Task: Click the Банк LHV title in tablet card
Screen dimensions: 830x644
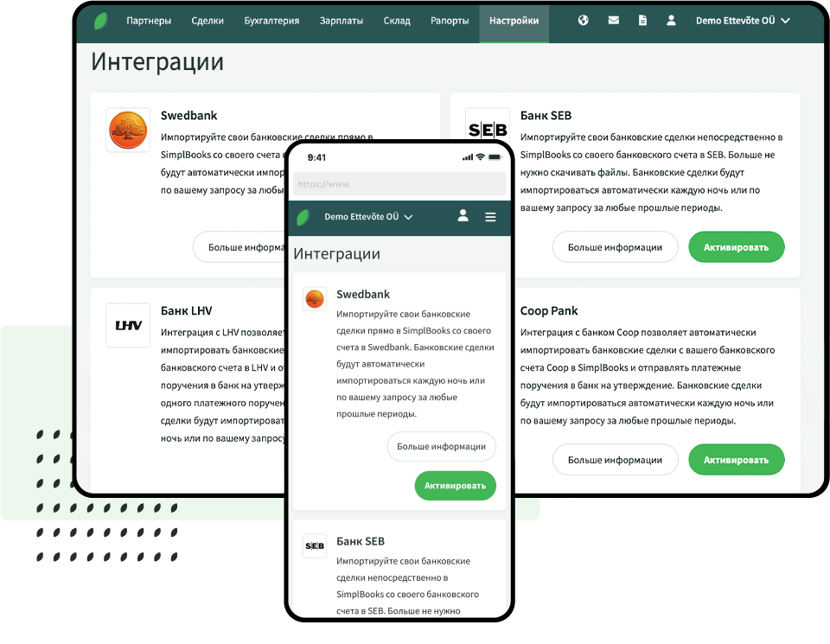Action: click(x=187, y=310)
